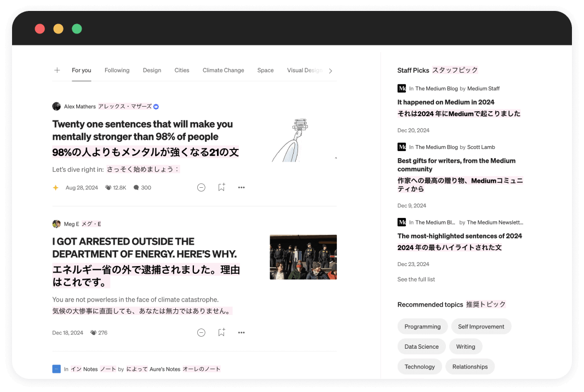Open Scott Lamb author link
This screenshot has height=392, width=584.
pyautogui.click(x=481, y=147)
